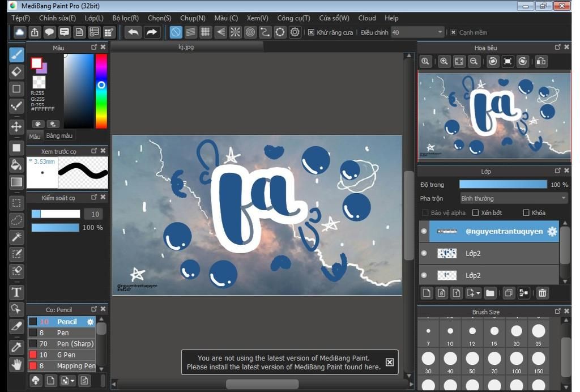
Task: Undock the Brush Size panel using its float icon
Action: 558,311
